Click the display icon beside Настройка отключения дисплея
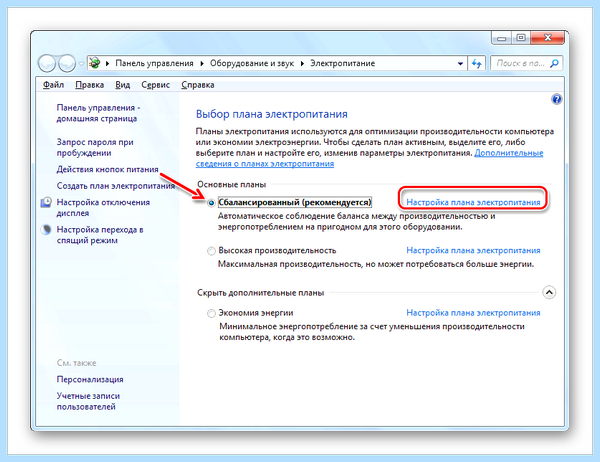This screenshot has width=600, height=462. point(46,202)
